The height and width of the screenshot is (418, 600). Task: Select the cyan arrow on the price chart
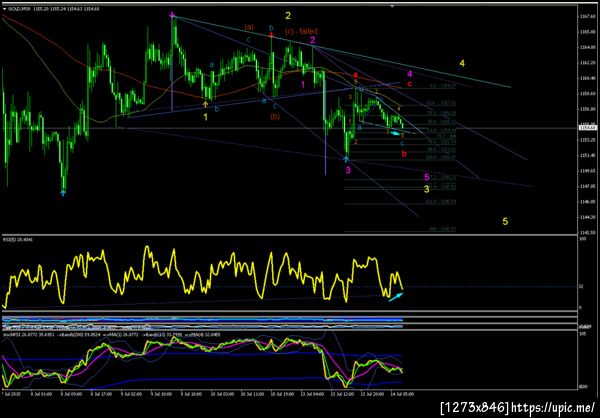pyautogui.click(x=397, y=133)
